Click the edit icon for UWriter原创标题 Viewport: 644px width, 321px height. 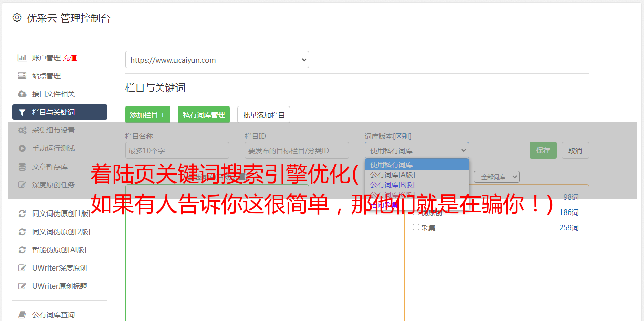(22, 286)
